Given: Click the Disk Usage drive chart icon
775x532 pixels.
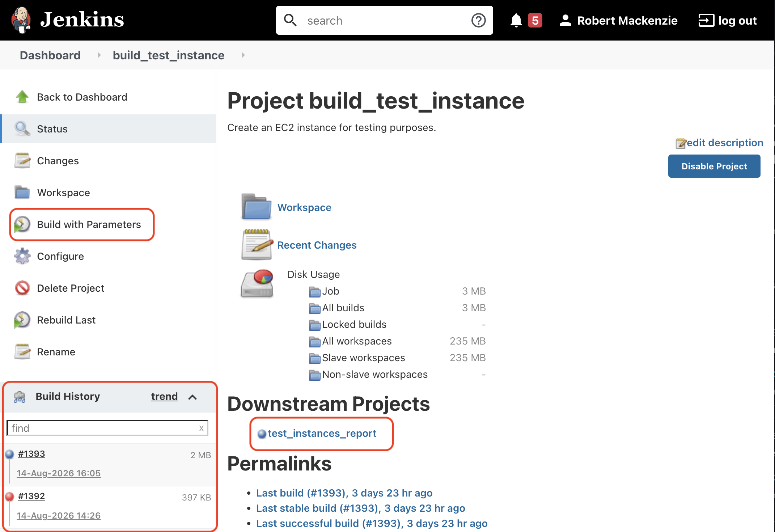Looking at the screenshot, I should [257, 283].
